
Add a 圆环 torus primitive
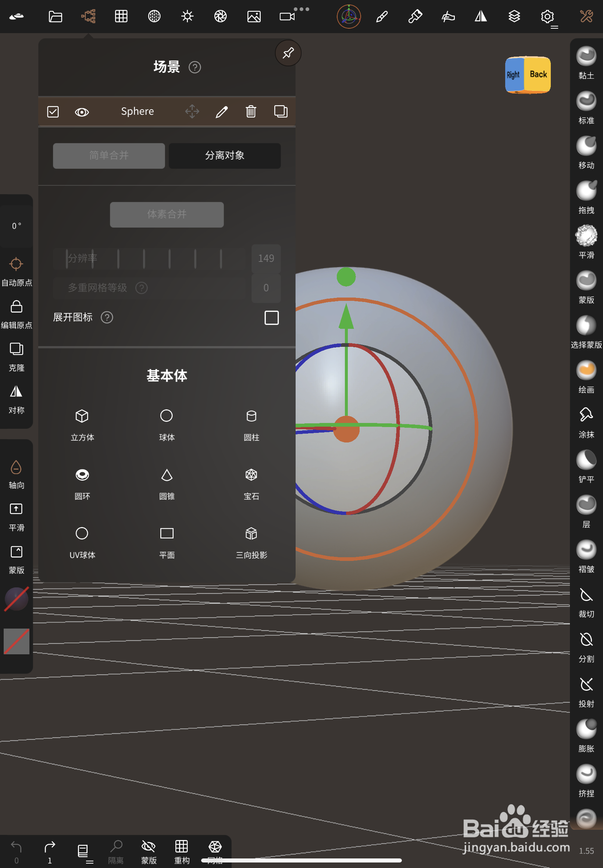pos(82,484)
